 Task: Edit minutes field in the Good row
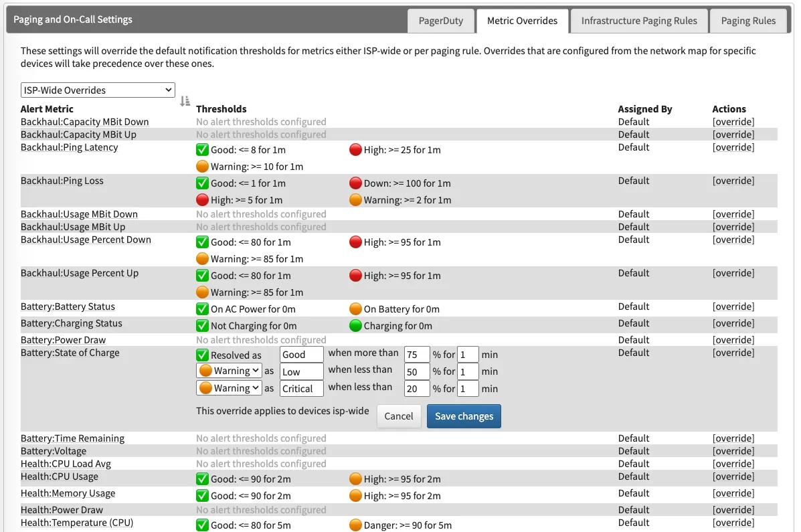(468, 354)
